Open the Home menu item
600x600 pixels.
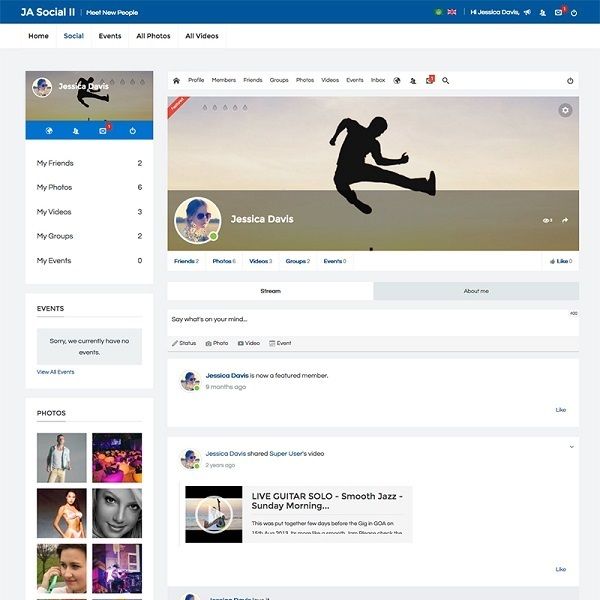point(38,36)
